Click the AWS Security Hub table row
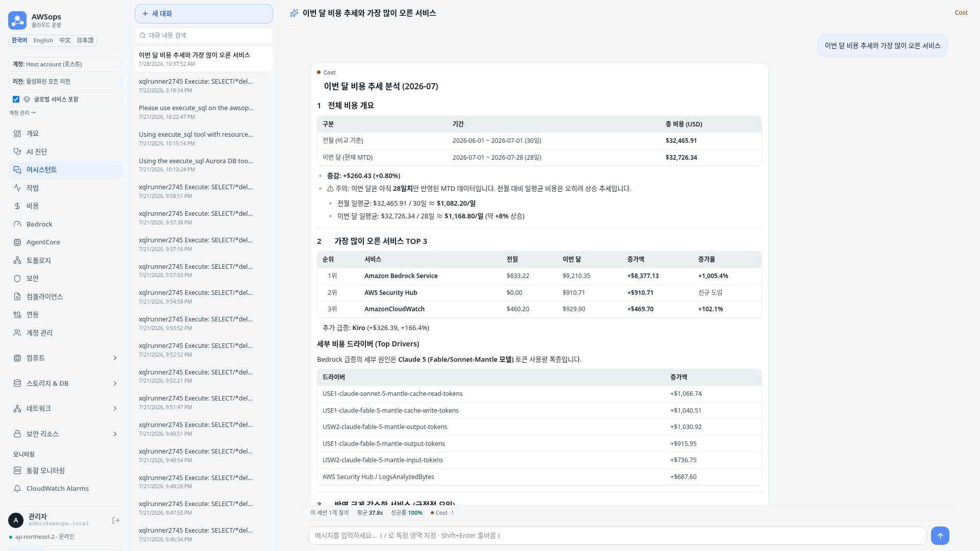Image resolution: width=980 pixels, height=551 pixels. 539,293
